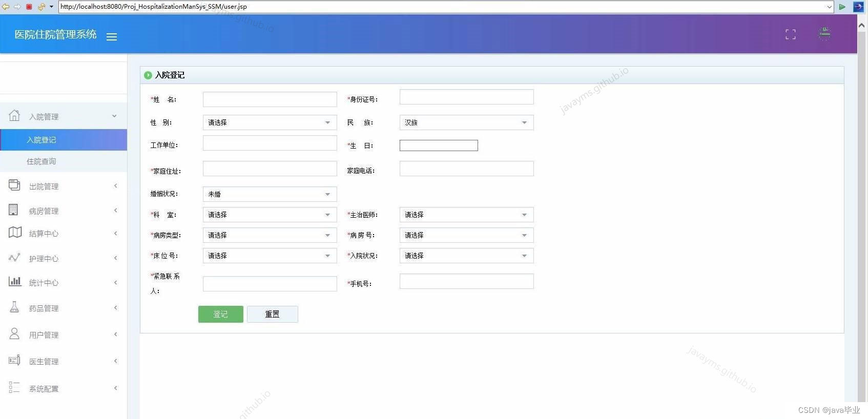Click the 病房管理 building icon
Screen dimensions: 868x419
pyautogui.click(x=14, y=210)
